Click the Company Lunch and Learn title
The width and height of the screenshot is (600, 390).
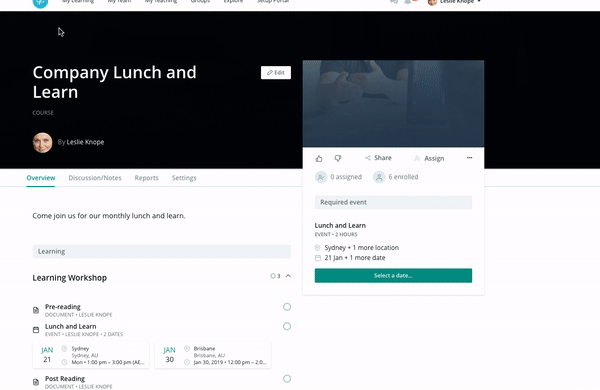(114, 82)
